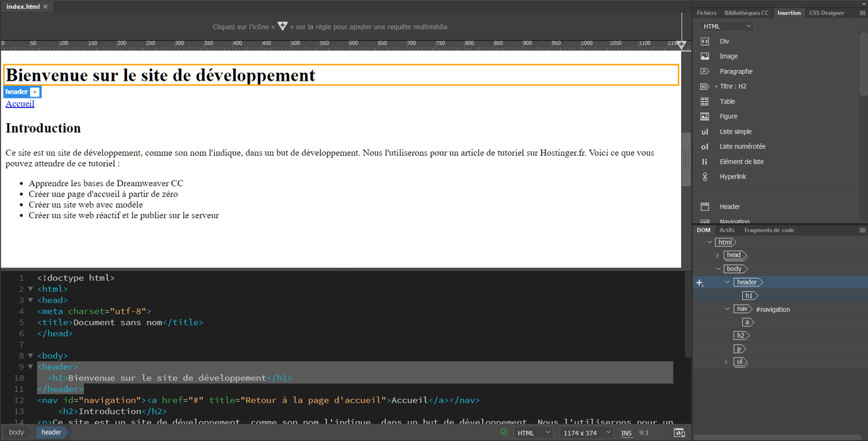Switch to the CSS Designer tab

(x=827, y=12)
